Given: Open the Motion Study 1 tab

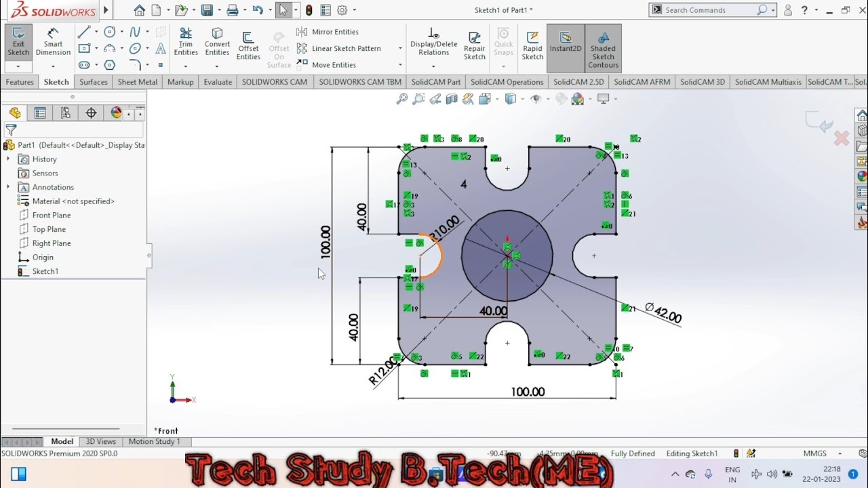Looking at the screenshot, I should pyautogui.click(x=155, y=442).
